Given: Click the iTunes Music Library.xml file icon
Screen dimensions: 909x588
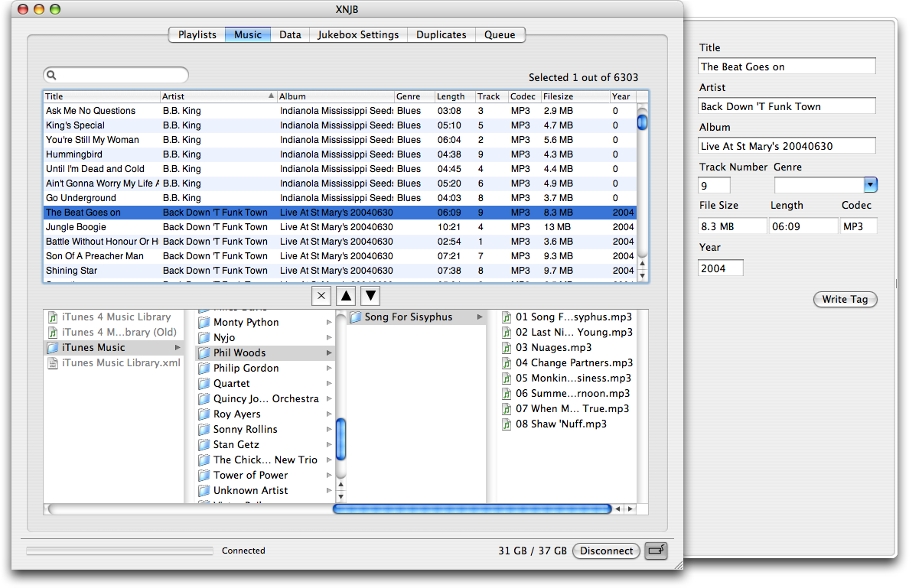Looking at the screenshot, I should [52, 362].
